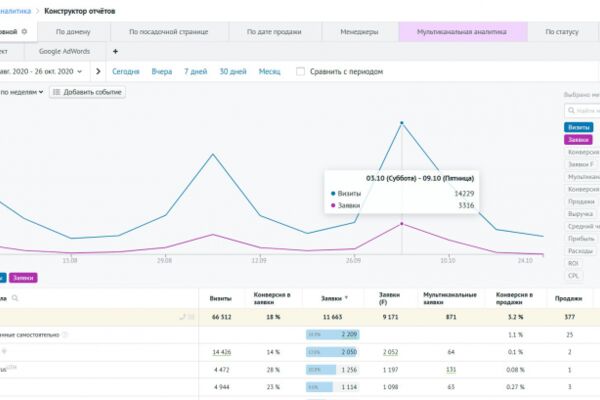Enable the Сравнить с периодом checkbox

pyautogui.click(x=301, y=72)
